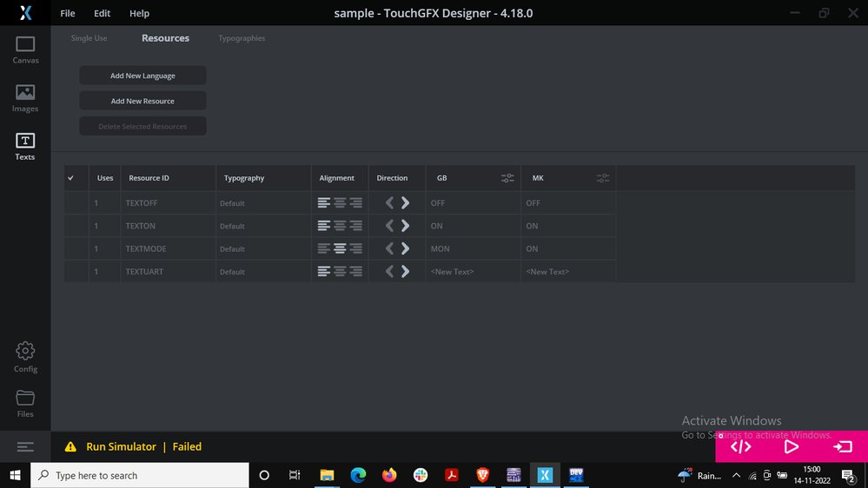Open GB language settings sliders icon
This screenshot has height=488, width=868.
(507, 178)
